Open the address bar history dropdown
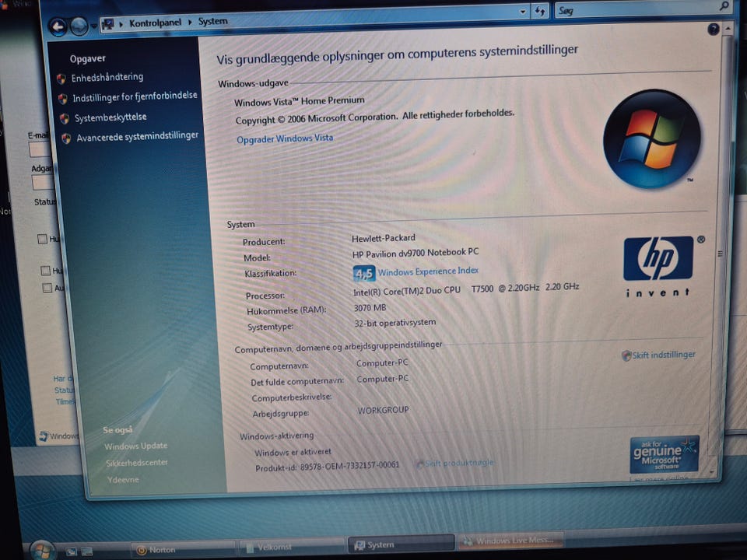 (x=523, y=12)
